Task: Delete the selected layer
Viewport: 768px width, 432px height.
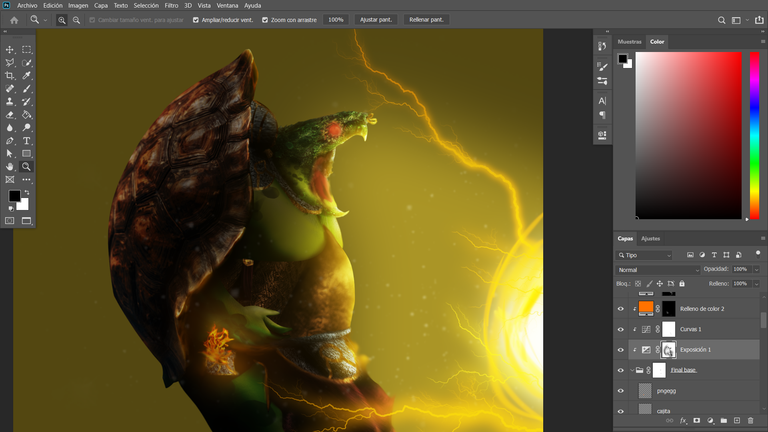Action: click(750, 421)
